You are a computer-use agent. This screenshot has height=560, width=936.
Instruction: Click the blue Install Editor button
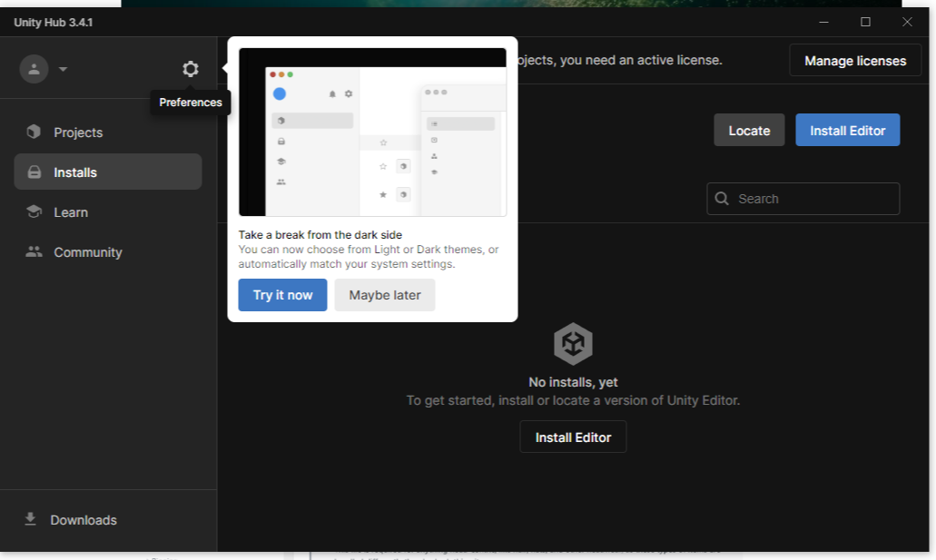(847, 130)
